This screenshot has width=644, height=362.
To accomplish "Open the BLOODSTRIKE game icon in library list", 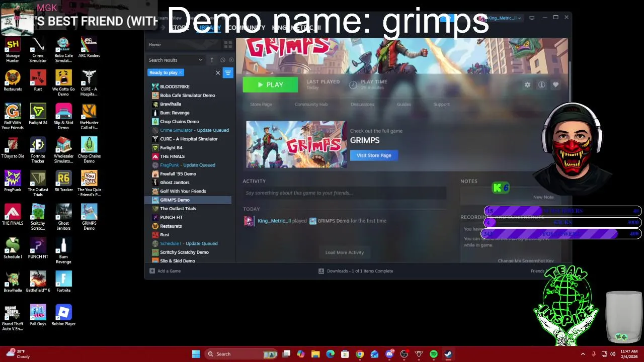I will coord(155,86).
